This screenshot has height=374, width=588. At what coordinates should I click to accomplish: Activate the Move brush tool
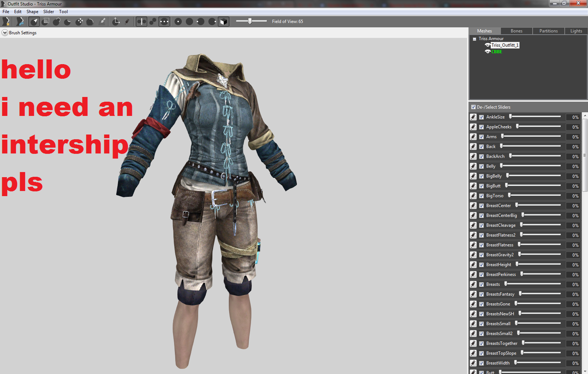click(x=79, y=21)
